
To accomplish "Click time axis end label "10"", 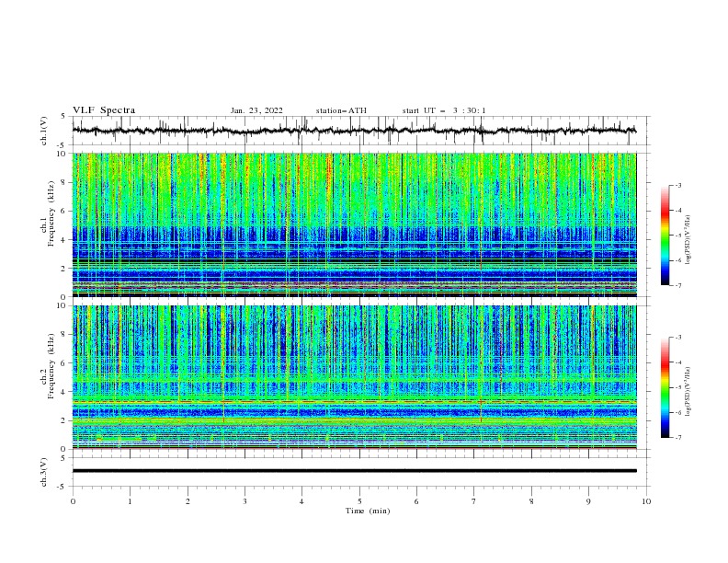I will click(646, 501).
